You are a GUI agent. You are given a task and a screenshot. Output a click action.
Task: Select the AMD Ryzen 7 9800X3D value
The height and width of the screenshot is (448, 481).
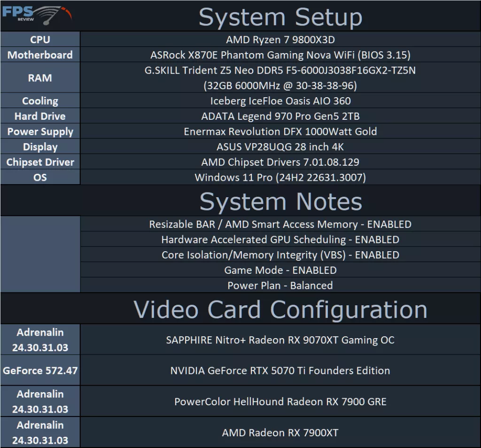(280, 39)
